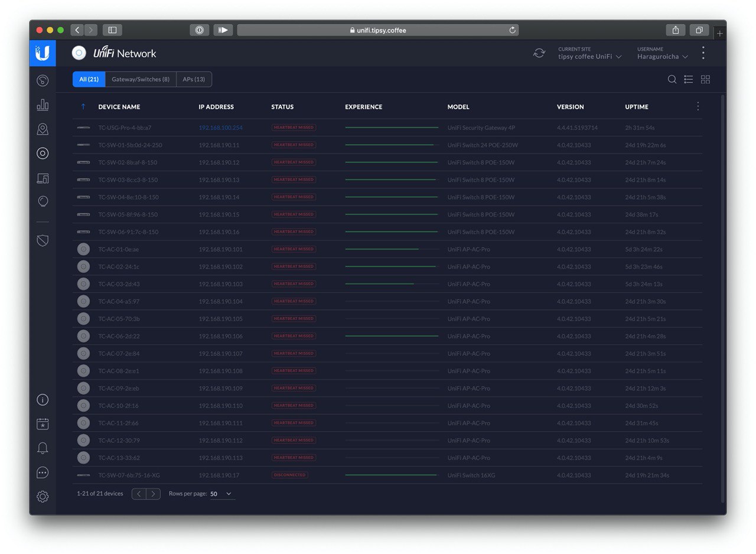756x554 pixels.
Task: Open a new Safari tab with plus
Action: pos(720,34)
